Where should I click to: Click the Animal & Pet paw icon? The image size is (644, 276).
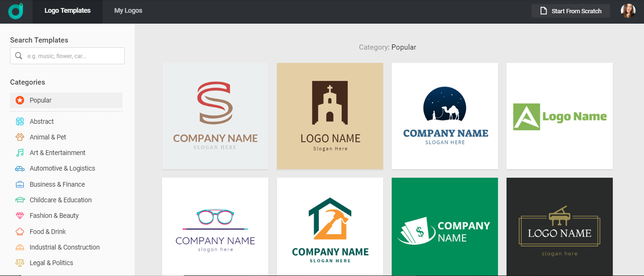(x=20, y=137)
